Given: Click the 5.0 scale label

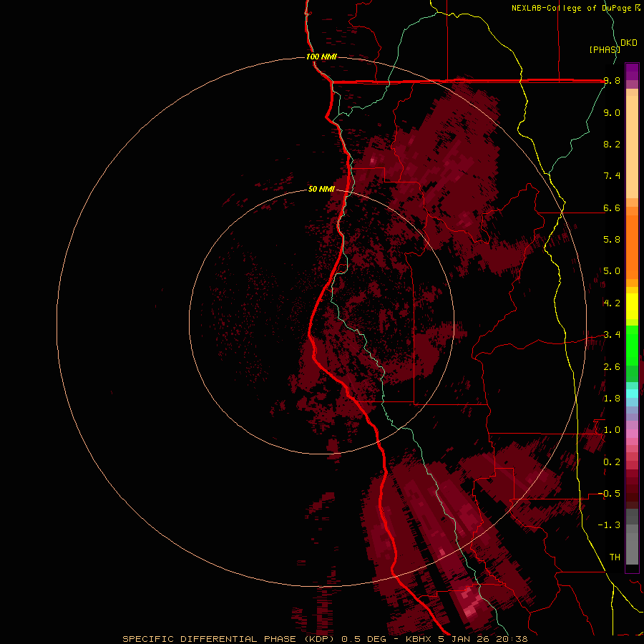Looking at the screenshot, I should 612,271.
